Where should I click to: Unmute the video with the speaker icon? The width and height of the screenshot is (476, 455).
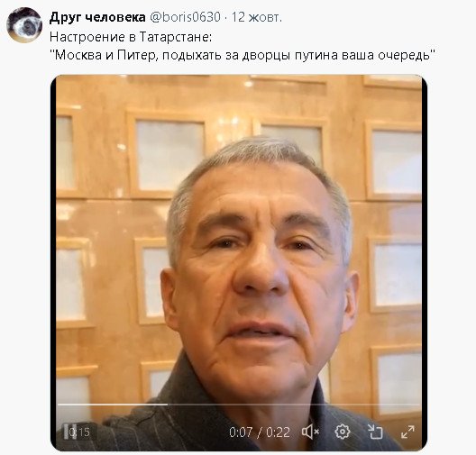tap(310, 432)
